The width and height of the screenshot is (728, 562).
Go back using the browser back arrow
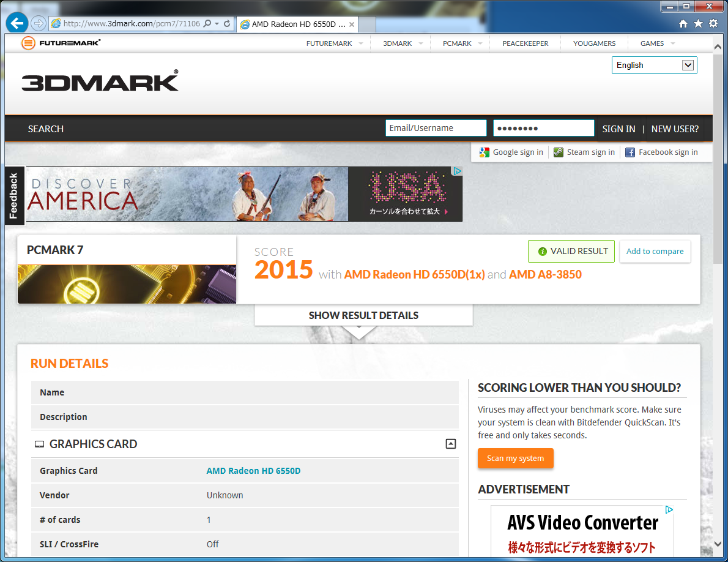tap(17, 23)
